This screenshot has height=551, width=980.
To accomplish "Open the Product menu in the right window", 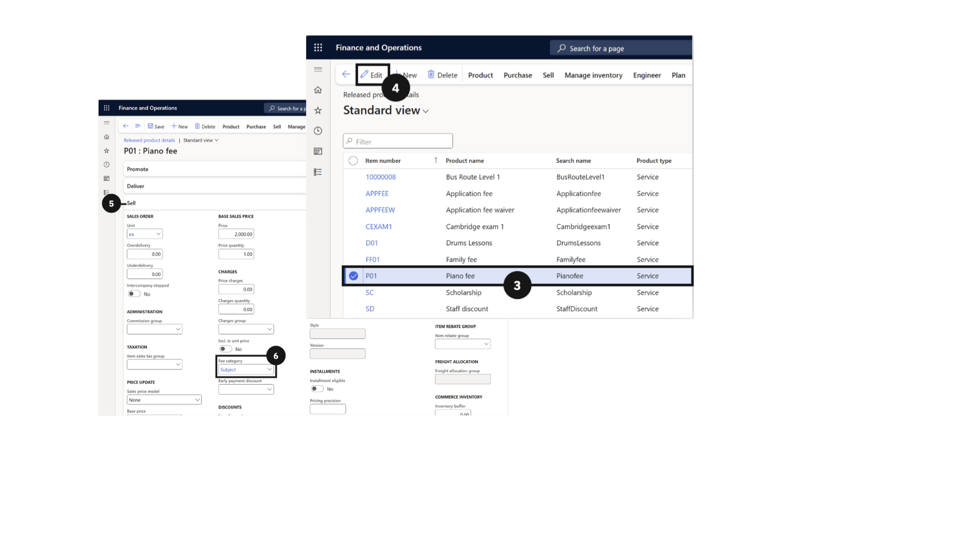I will pos(480,75).
